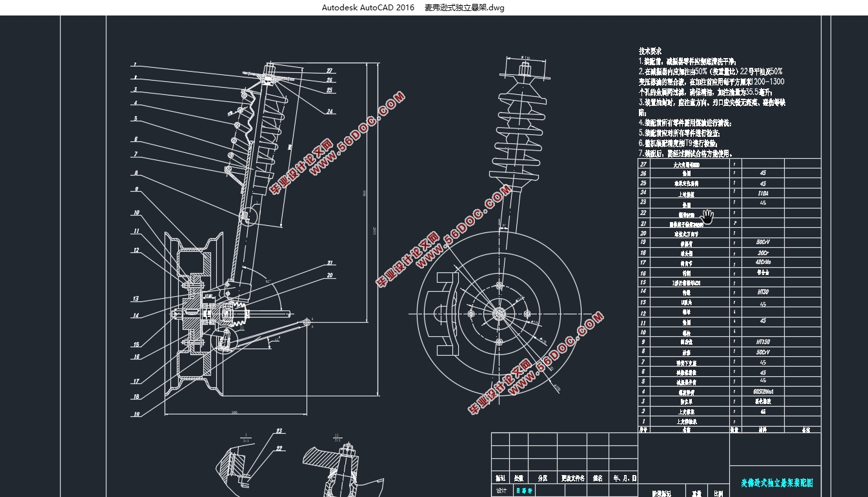This screenshot has width=868, height=497.
Task: Click the cyan drawing title in title block
Action: [776, 482]
